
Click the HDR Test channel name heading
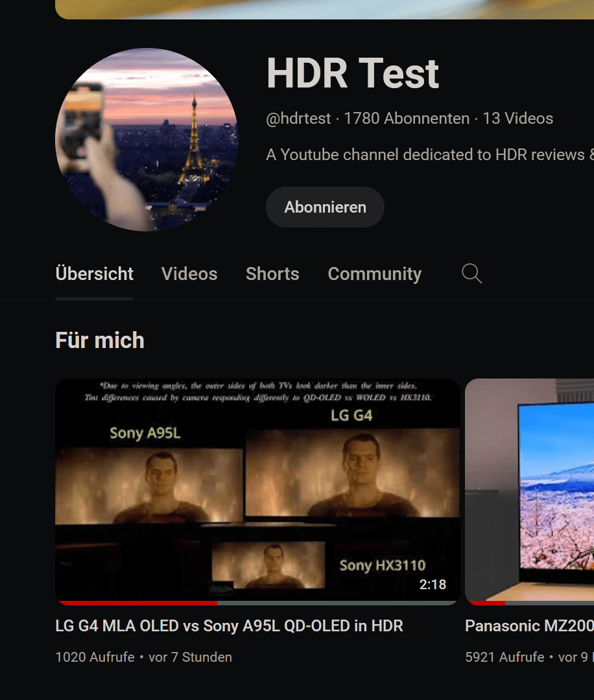353,73
